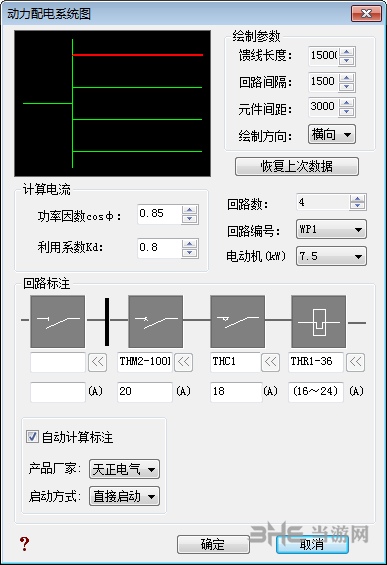Viewport: 387px width, 565px height.
Task: Toggle the 自动计算标注 checkbox
Action: tap(32, 437)
